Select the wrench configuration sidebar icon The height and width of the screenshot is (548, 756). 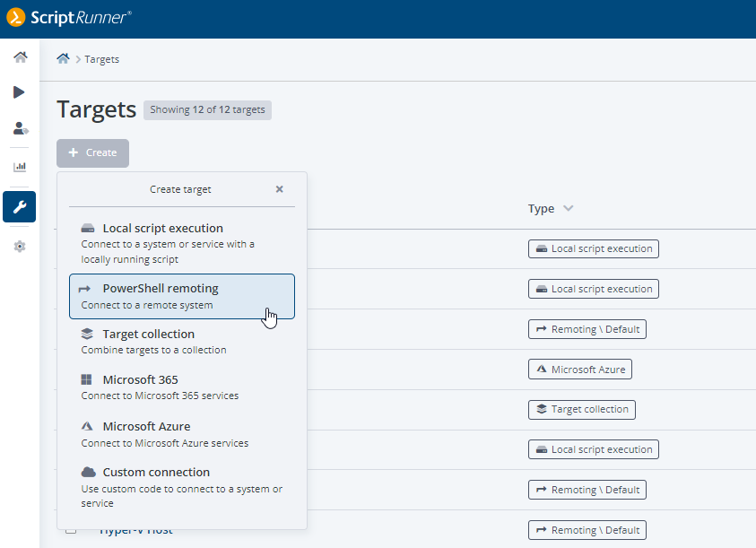point(20,207)
